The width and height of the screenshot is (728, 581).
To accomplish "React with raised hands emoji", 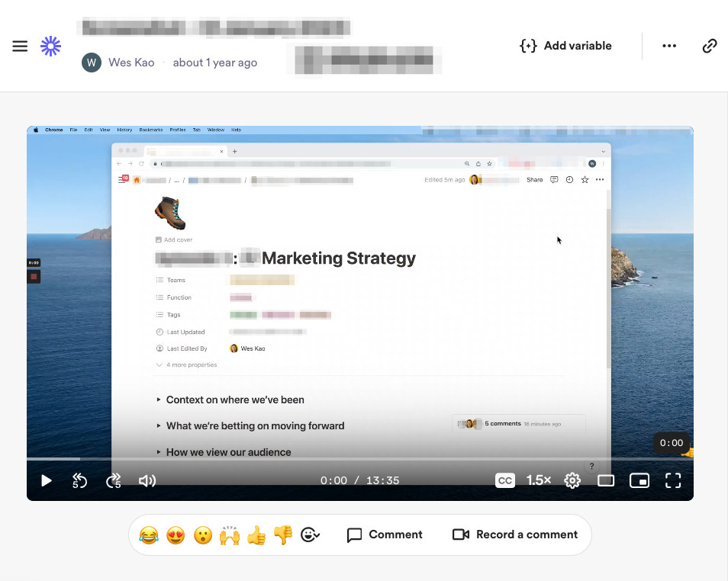I will pos(230,535).
